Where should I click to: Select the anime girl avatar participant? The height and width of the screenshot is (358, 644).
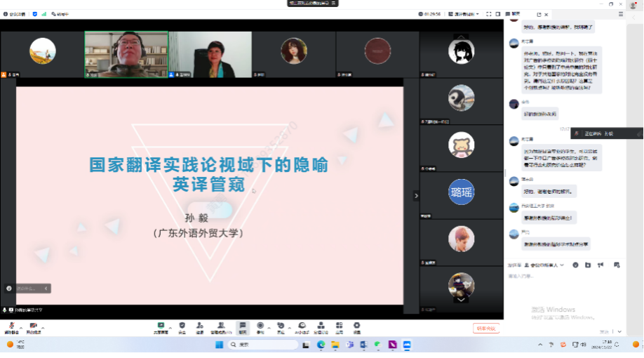click(461, 51)
